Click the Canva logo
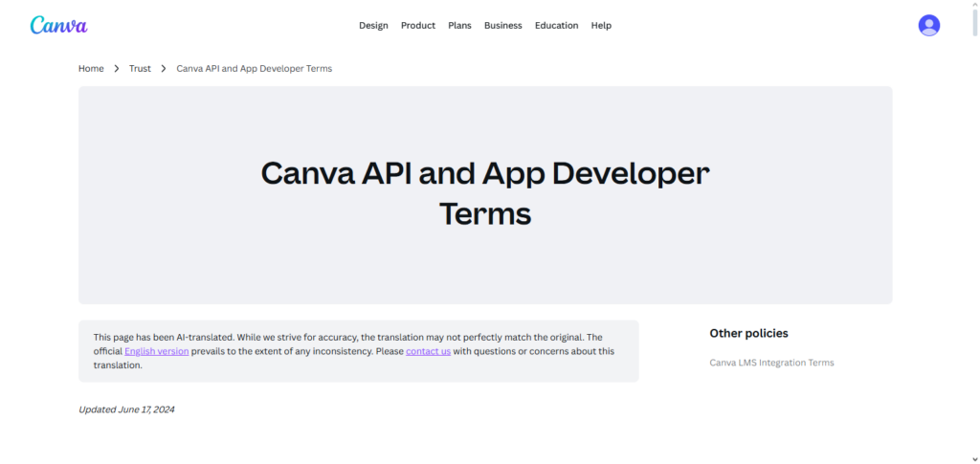The height and width of the screenshot is (464, 980). [58, 25]
